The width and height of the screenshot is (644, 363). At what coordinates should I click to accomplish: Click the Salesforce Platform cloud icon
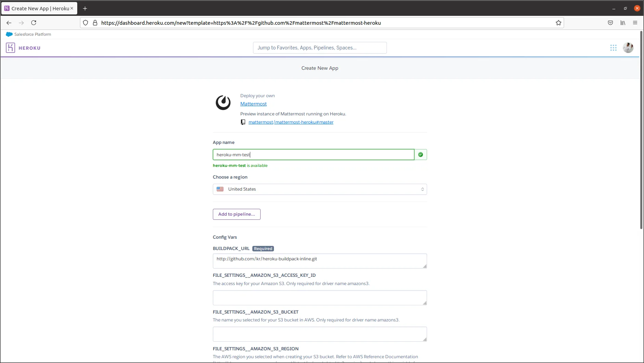(x=9, y=34)
